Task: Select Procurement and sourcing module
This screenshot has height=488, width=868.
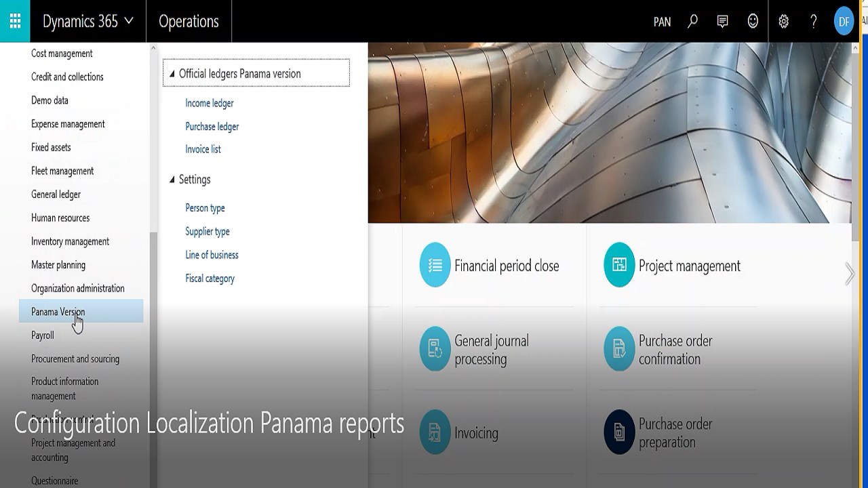Action: pyautogui.click(x=75, y=359)
